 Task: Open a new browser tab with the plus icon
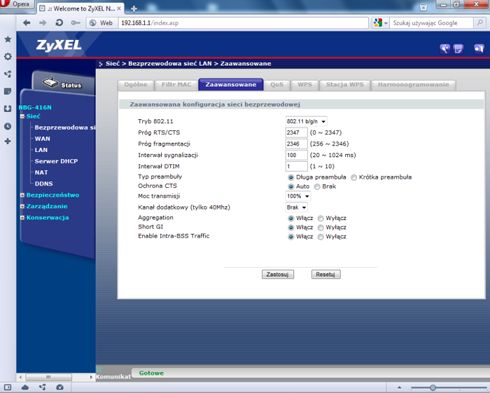coord(134,9)
